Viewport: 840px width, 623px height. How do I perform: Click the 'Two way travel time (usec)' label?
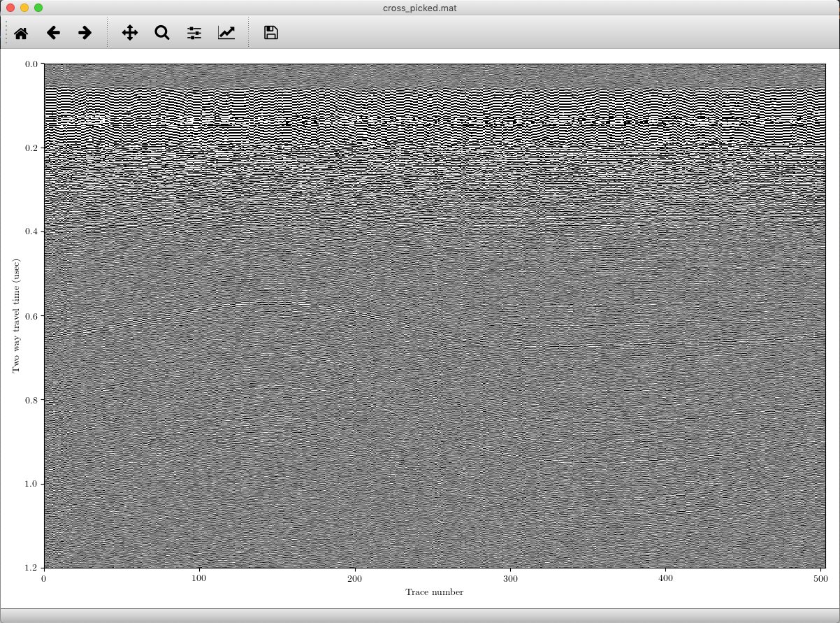(x=16, y=315)
